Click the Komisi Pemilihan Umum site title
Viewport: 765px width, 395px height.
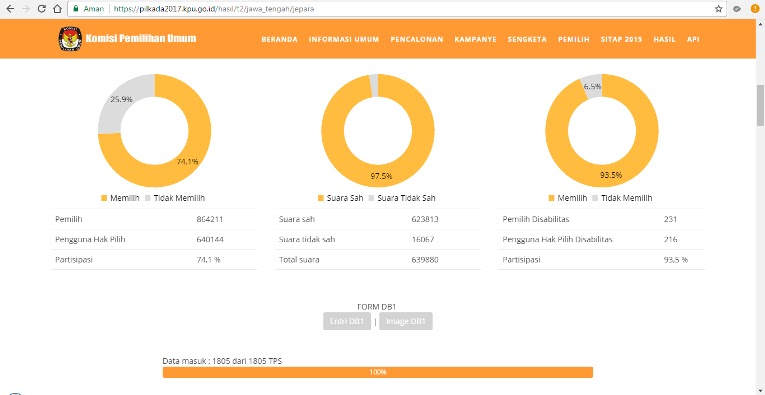(141, 39)
